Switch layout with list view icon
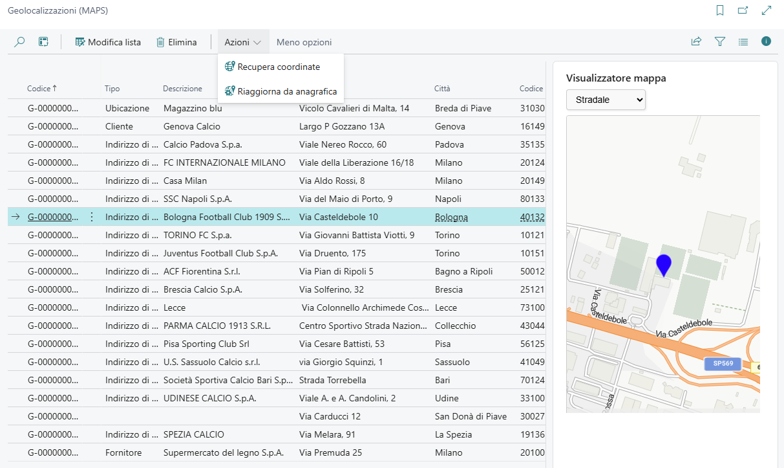 [744, 42]
